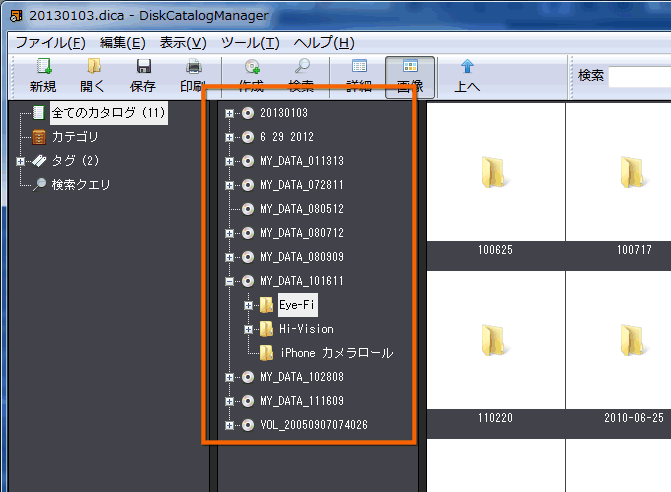This screenshot has height=492, width=671.
Task: Click the disc icon beside MY_DATA_080512
Action: tap(248, 209)
